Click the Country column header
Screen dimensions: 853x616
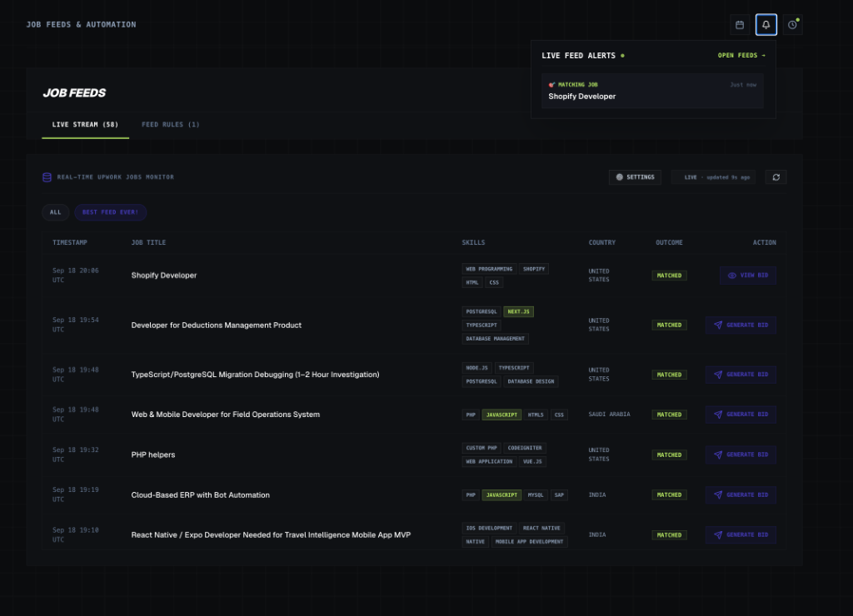coord(601,242)
